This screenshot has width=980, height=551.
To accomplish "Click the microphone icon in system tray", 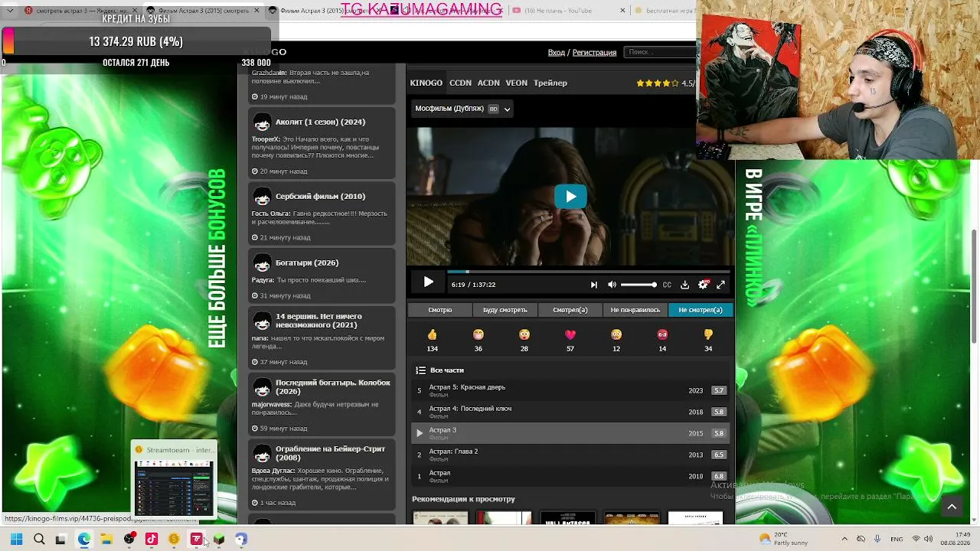I will (x=877, y=540).
